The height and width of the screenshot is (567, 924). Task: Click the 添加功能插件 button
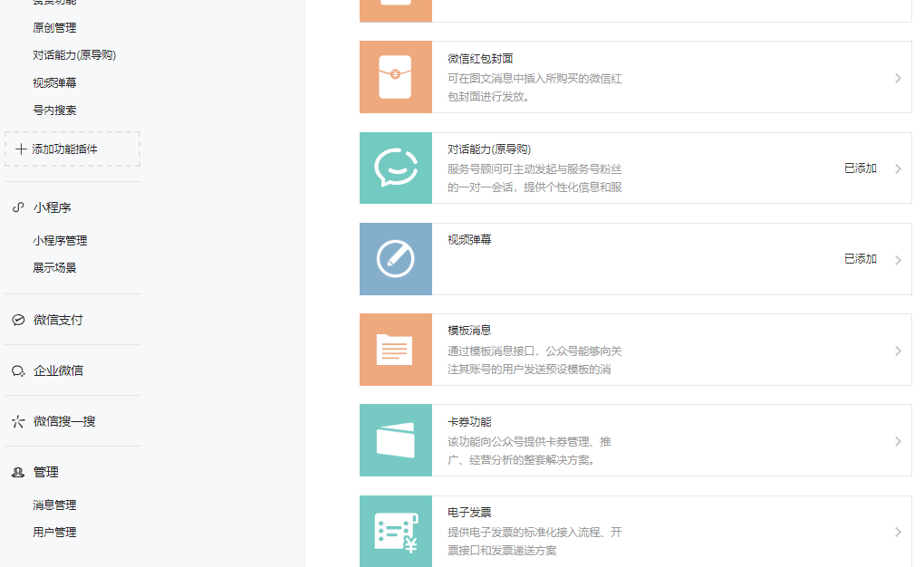(72, 149)
